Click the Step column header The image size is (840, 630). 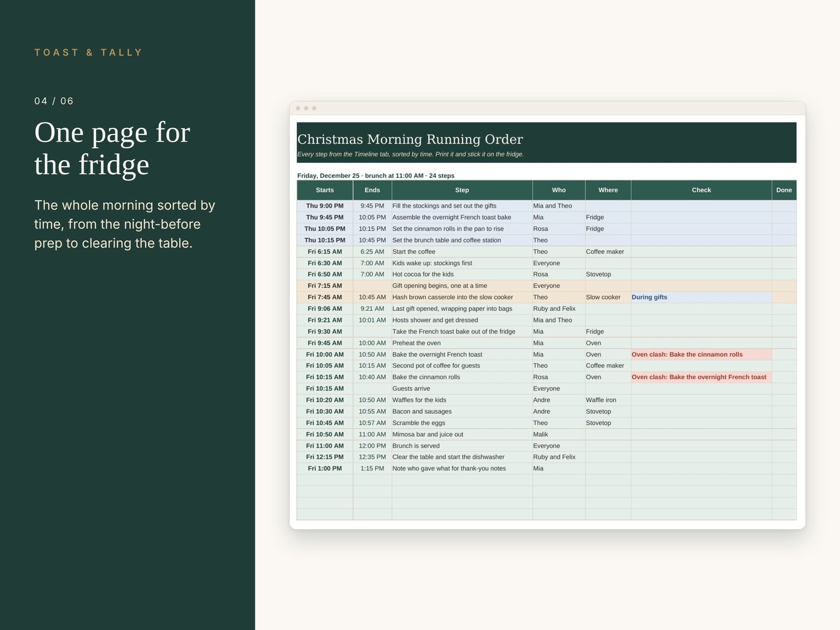tap(462, 190)
